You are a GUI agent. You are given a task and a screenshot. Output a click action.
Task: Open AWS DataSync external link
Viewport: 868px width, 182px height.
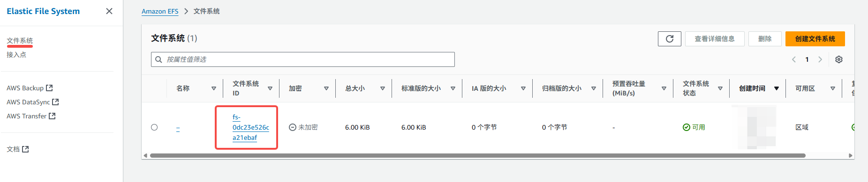click(32, 102)
